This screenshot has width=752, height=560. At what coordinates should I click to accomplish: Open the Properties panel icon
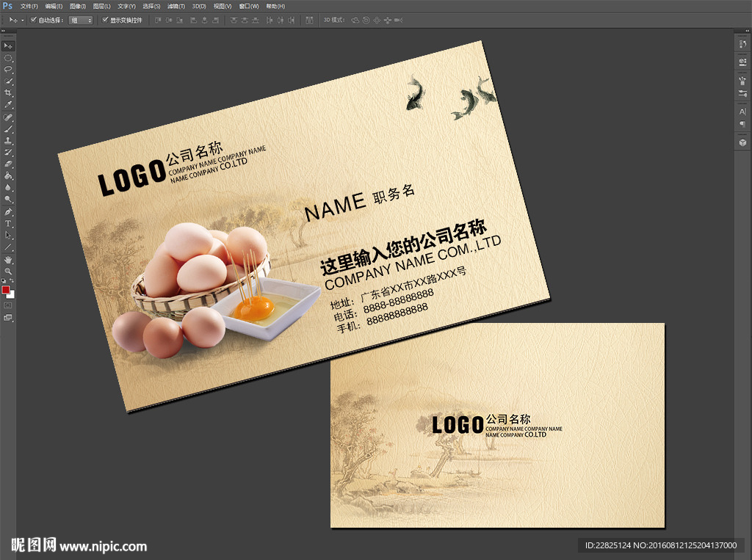pyautogui.click(x=742, y=62)
